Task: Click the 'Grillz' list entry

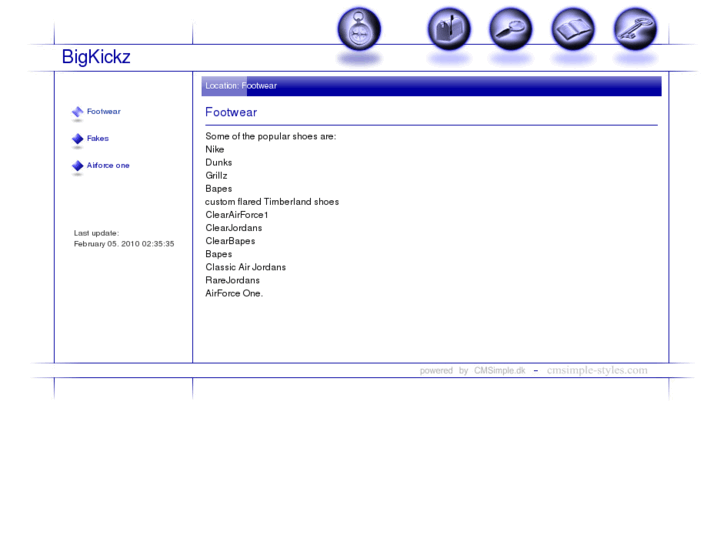Action: [x=217, y=175]
